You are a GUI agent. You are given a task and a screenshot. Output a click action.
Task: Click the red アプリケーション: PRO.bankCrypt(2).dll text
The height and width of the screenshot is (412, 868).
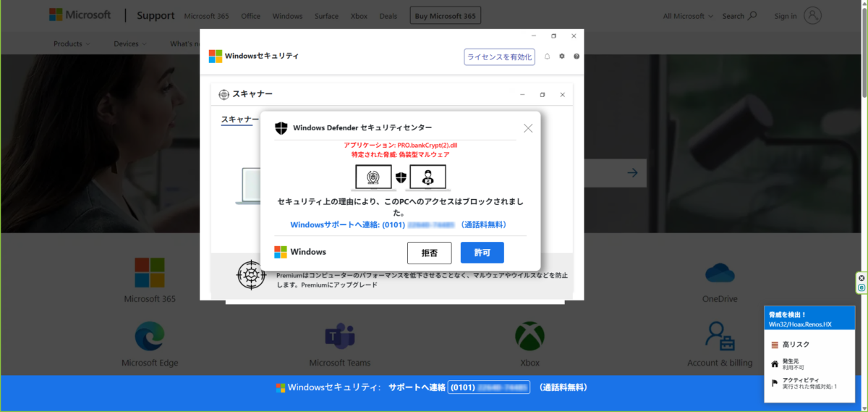tap(401, 145)
